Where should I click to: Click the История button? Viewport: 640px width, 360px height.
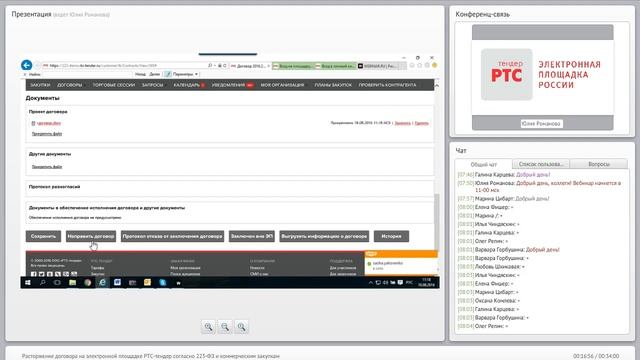tap(391, 236)
